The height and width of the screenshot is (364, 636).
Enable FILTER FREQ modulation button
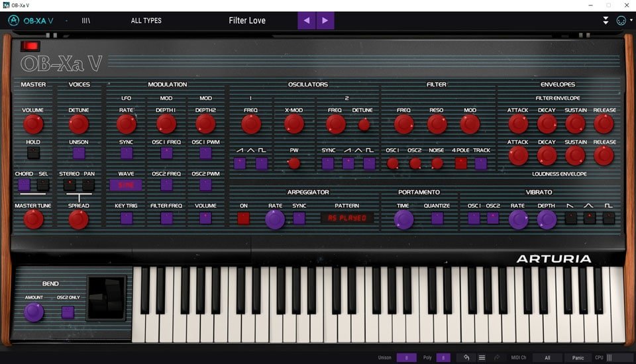click(x=166, y=218)
